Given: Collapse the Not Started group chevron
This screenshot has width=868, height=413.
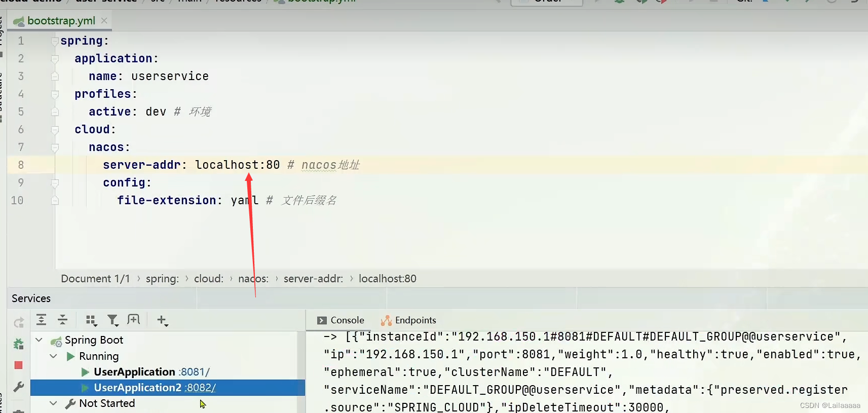Looking at the screenshot, I should [53, 403].
